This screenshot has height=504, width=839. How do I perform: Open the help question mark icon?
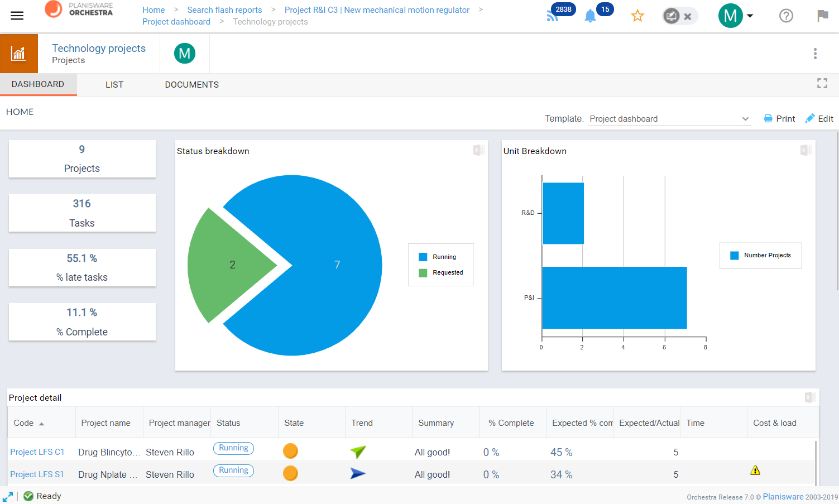click(x=786, y=16)
